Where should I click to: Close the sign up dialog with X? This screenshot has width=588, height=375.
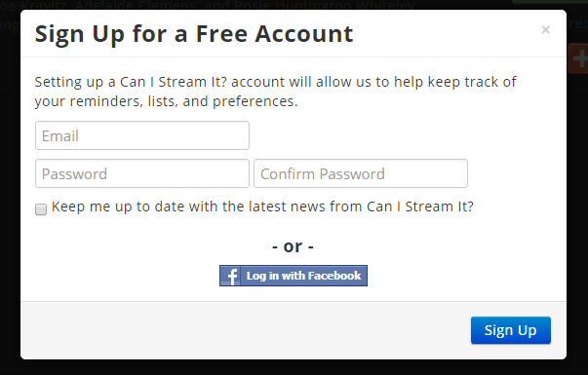pos(545,29)
